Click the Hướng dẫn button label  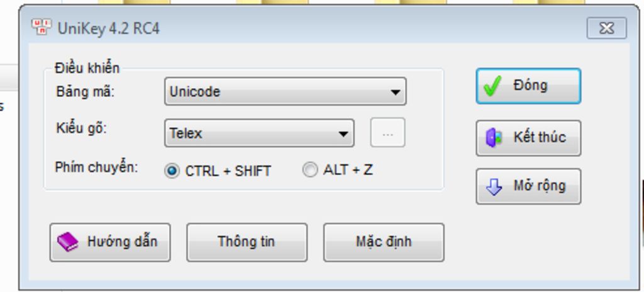(122, 242)
